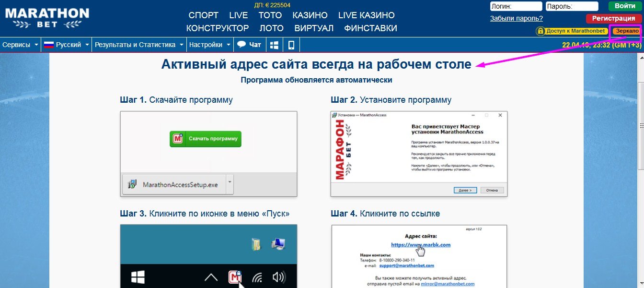This screenshot has height=288, width=644.
Task: Click the Шаг 4. Кликните по ссылке text
Action: 385,213
